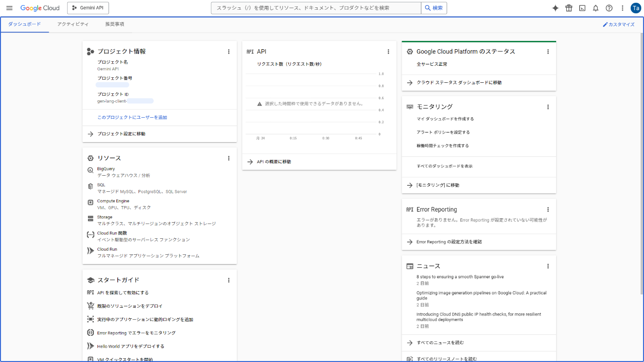
Task: Open the help question mark icon
Action: (609, 8)
